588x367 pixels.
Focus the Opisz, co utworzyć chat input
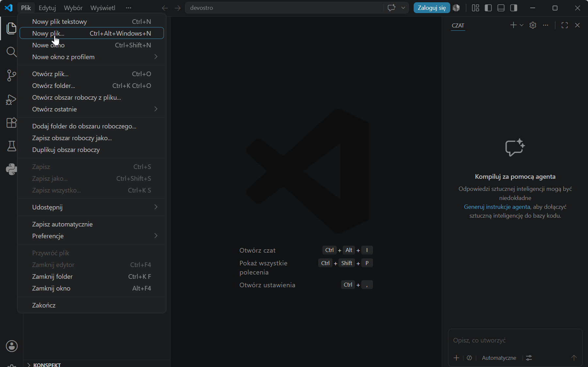tap(515, 340)
